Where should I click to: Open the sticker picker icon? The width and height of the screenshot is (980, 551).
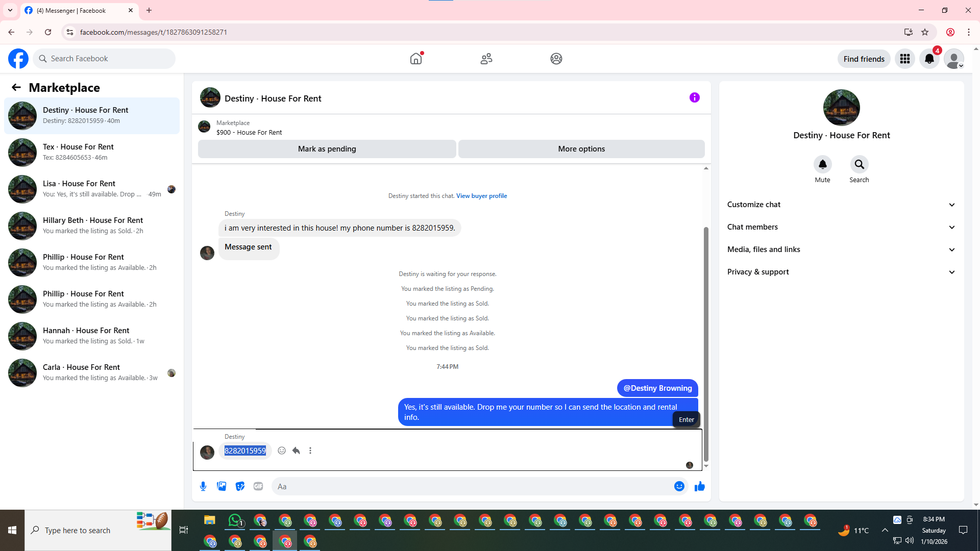point(240,486)
